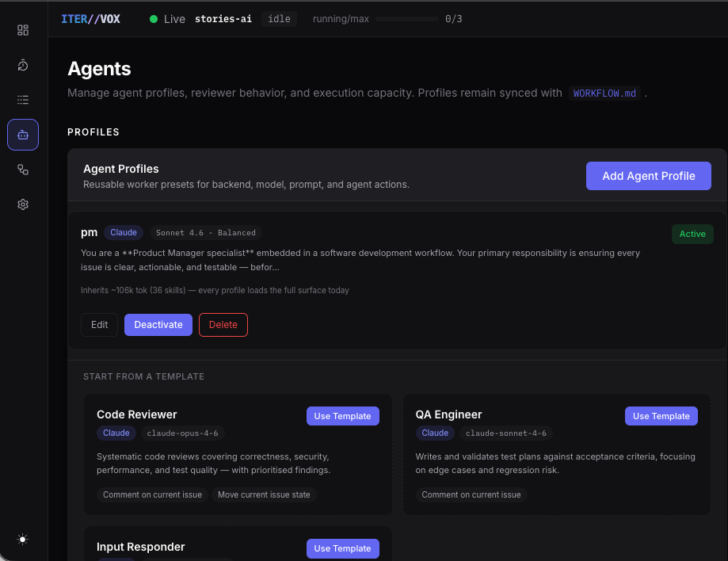Click the Sonnet 4.6 - Balanced model tag
This screenshot has height=561, width=728.
[206, 233]
